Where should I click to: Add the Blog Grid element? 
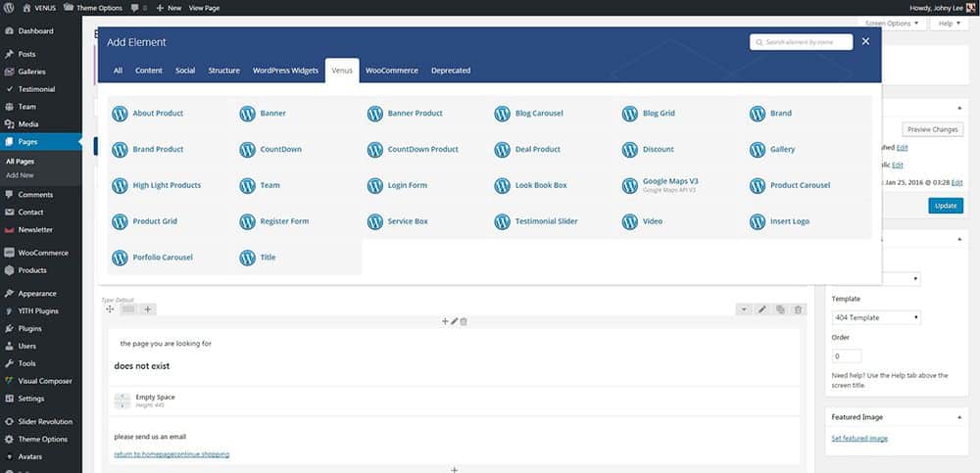(x=681, y=114)
